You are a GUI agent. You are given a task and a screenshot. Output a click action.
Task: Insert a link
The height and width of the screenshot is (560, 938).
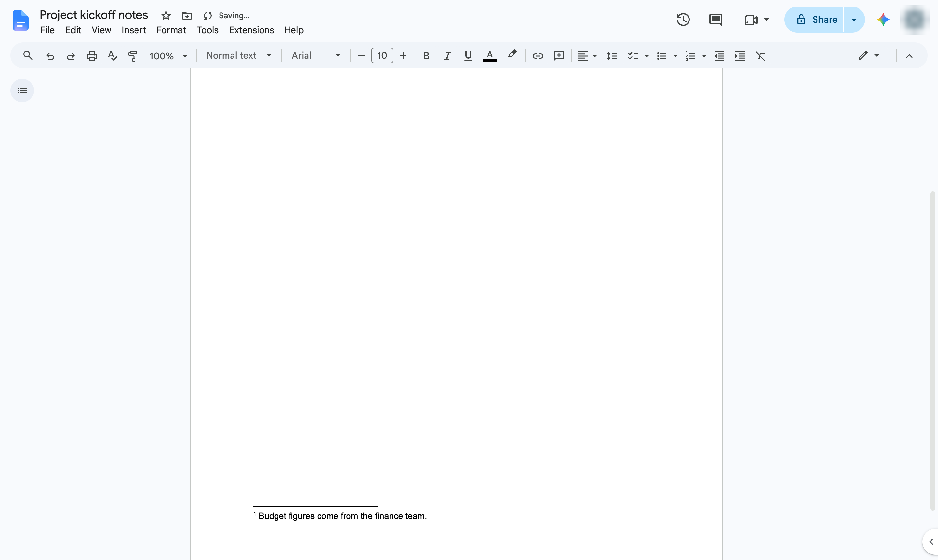[537, 56]
